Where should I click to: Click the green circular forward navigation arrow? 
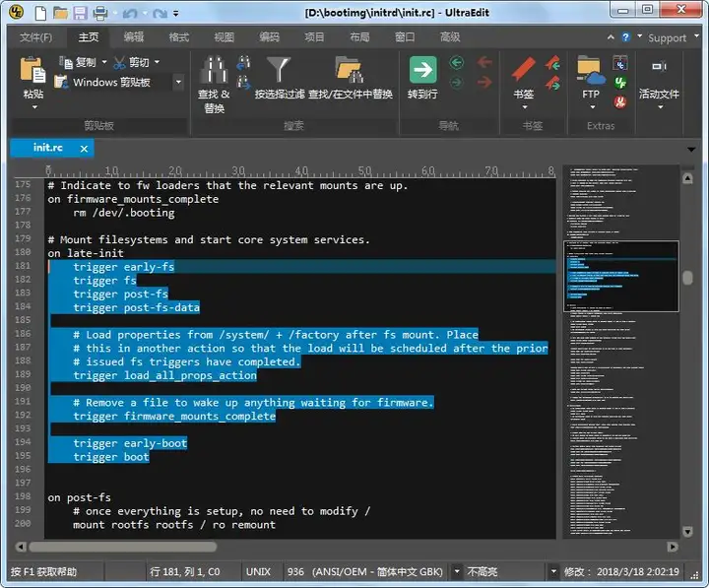point(457,83)
